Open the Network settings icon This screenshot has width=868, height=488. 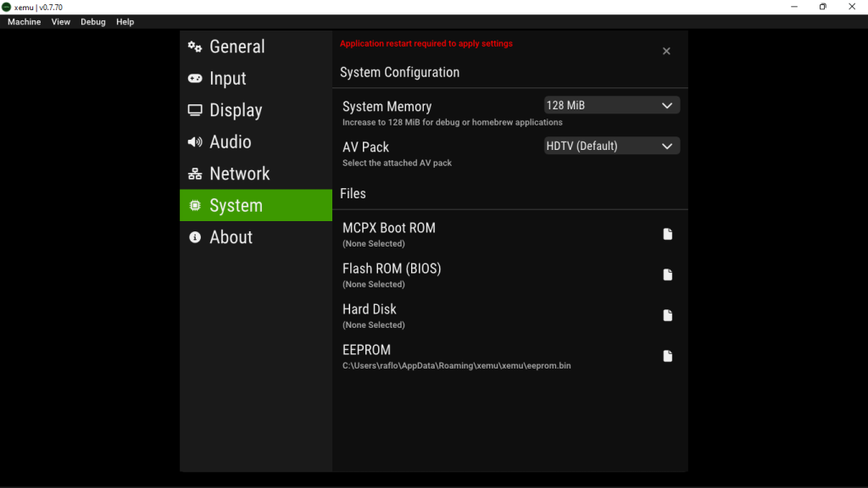click(195, 173)
